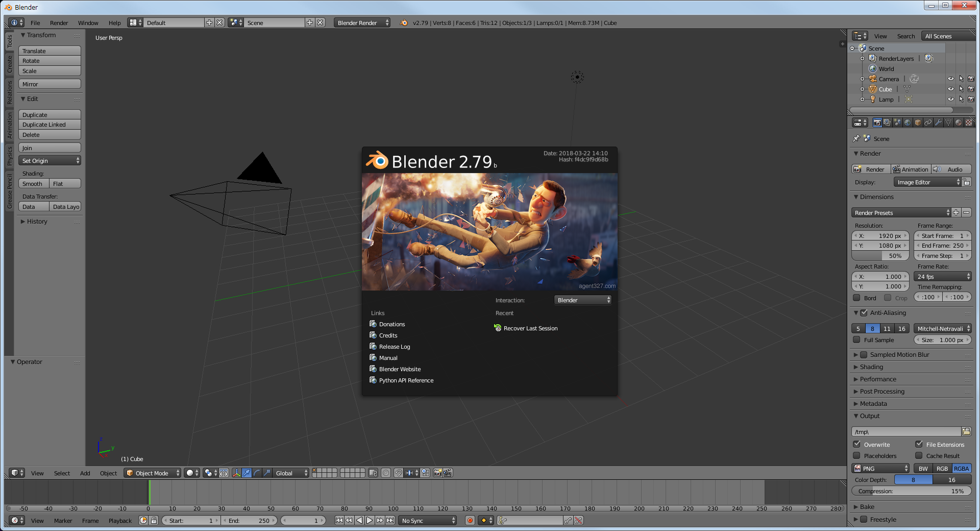980x531 pixels.
Task: Open the File menu
Action: pyautogui.click(x=35, y=22)
